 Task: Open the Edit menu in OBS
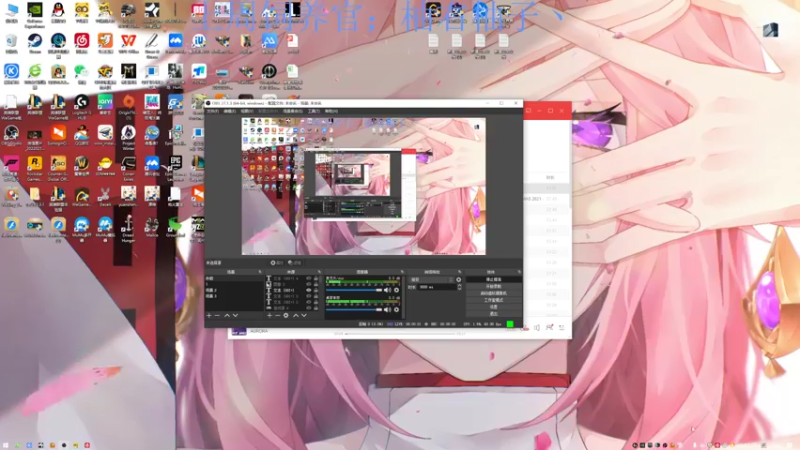point(230,111)
